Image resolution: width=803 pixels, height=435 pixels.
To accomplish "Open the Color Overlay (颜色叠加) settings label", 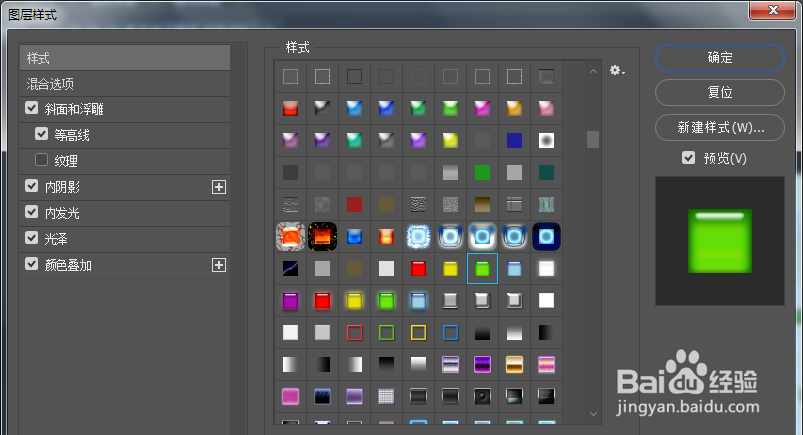I will [x=68, y=265].
